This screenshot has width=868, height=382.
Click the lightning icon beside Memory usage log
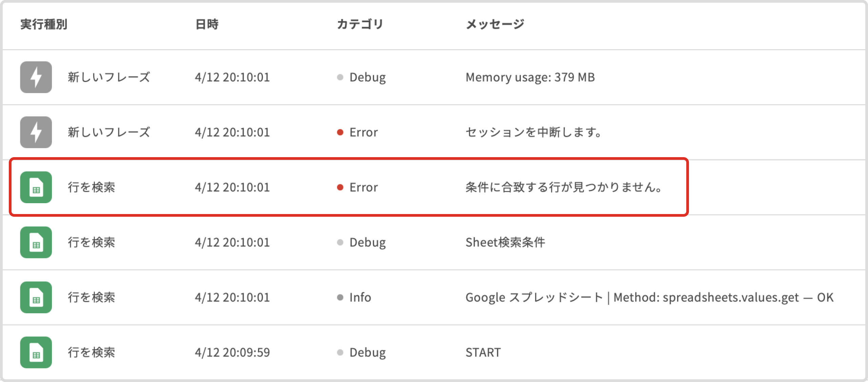coord(36,77)
